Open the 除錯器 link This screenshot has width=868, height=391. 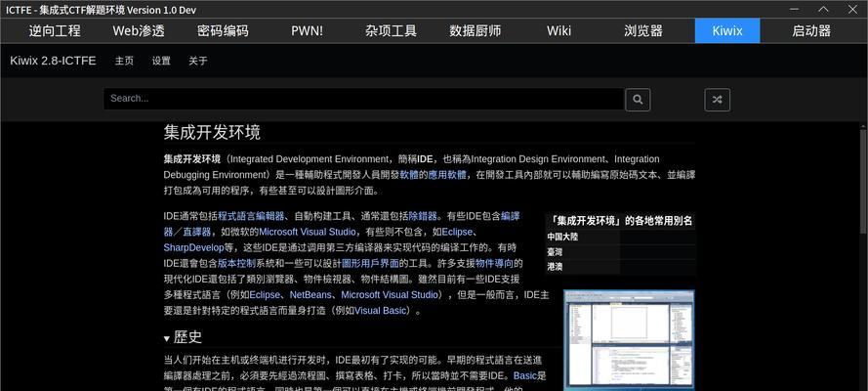pyautogui.click(x=423, y=216)
